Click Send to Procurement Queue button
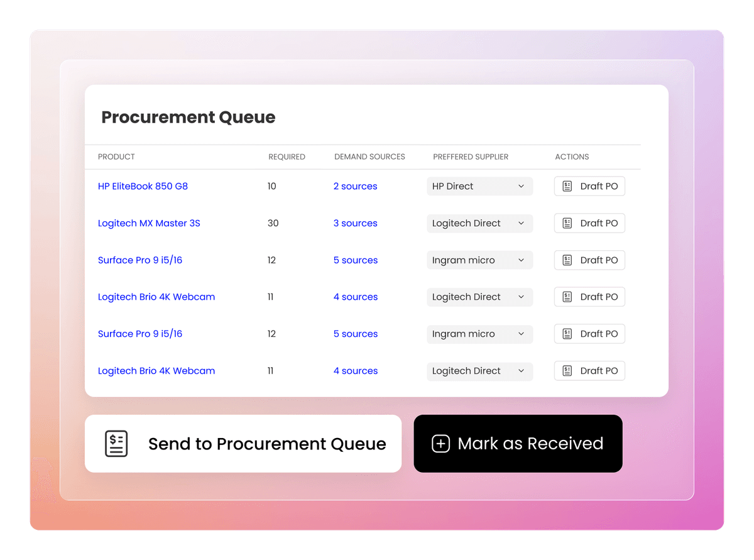Image resolution: width=754 pixels, height=560 pixels. tap(243, 444)
